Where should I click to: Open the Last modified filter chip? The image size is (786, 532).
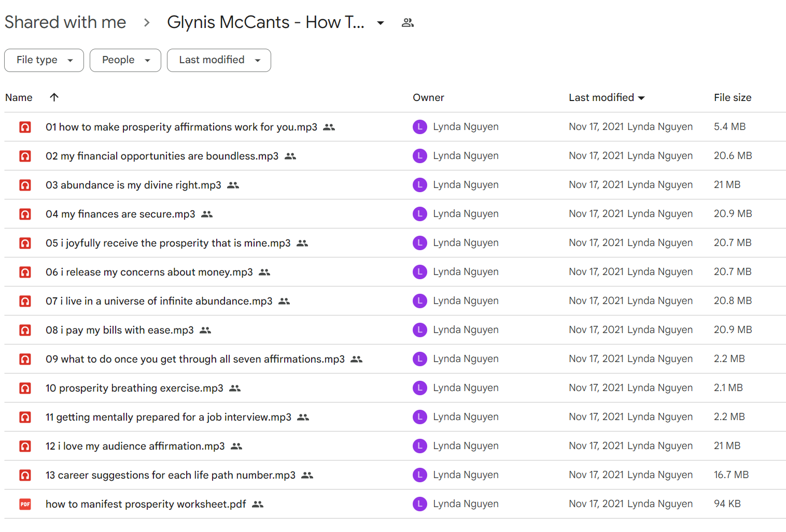click(x=219, y=60)
